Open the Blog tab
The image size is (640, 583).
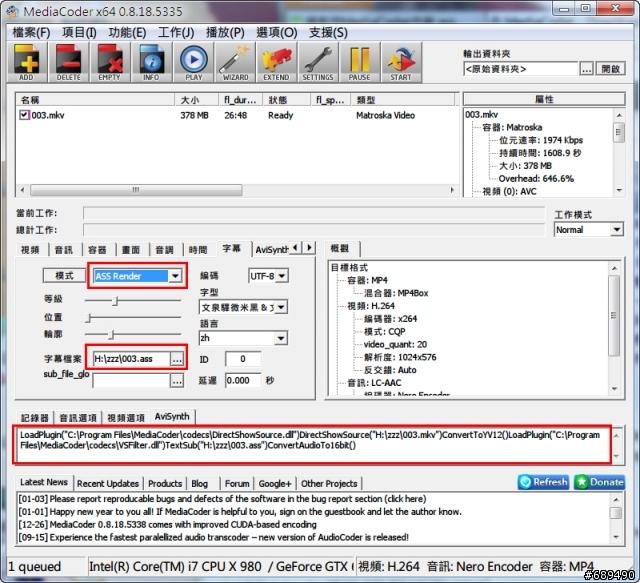click(x=200, y=483)
